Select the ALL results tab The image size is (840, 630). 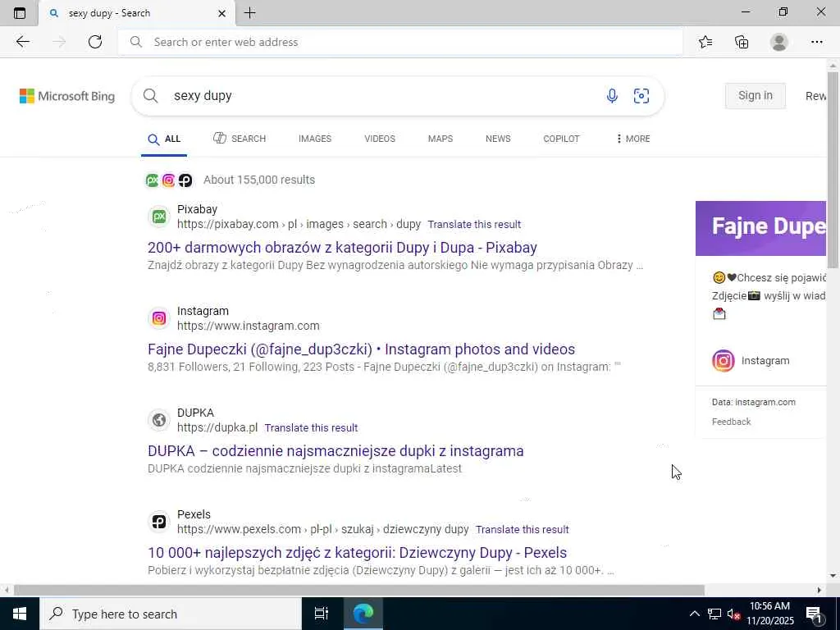pyautogui.click(x=164, y=139)
